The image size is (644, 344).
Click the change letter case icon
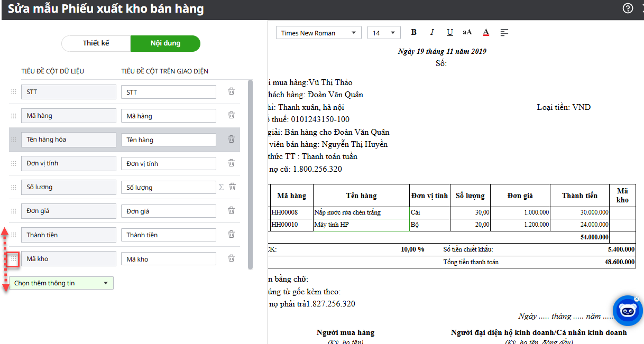pyautogui.click(x=467, y=33)
